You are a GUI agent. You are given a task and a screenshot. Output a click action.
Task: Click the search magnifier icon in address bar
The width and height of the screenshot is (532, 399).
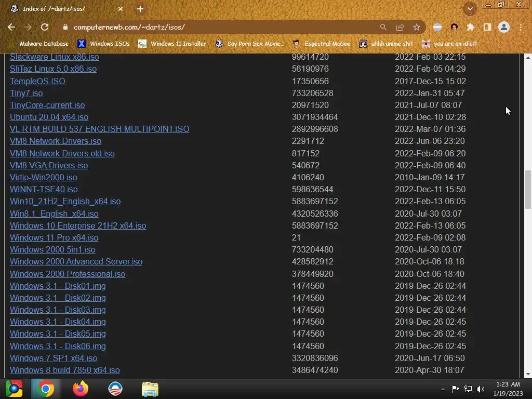point(383,27)
